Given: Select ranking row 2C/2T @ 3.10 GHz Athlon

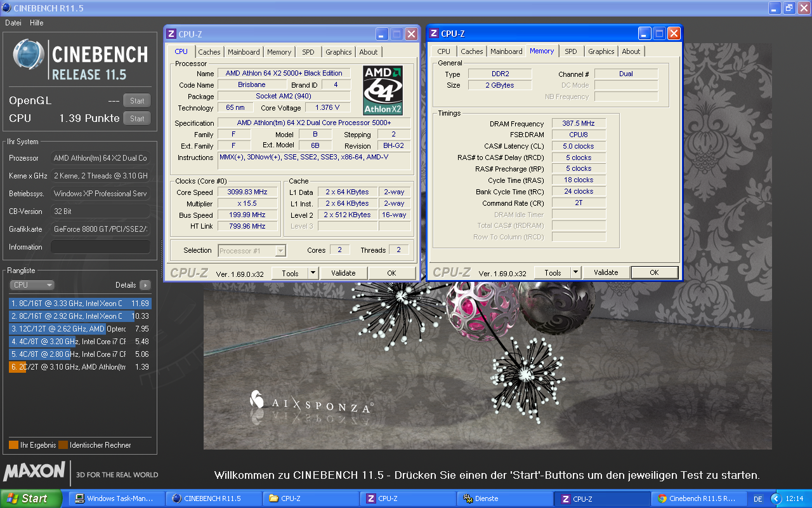Looking at the screenshot, I should 80,367.
